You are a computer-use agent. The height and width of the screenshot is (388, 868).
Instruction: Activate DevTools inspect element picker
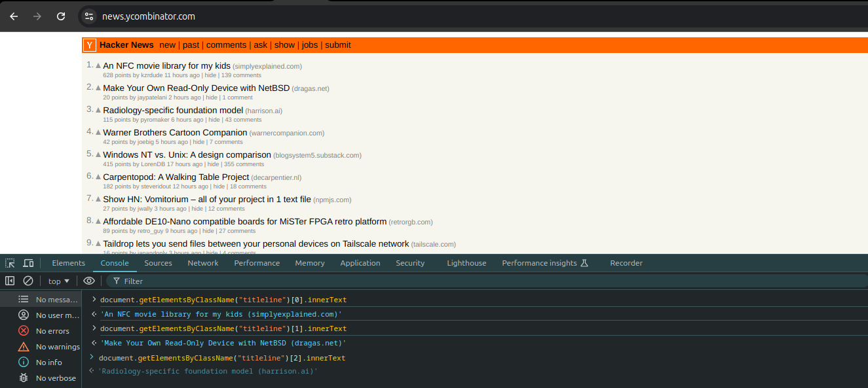[x=10, y=263]
